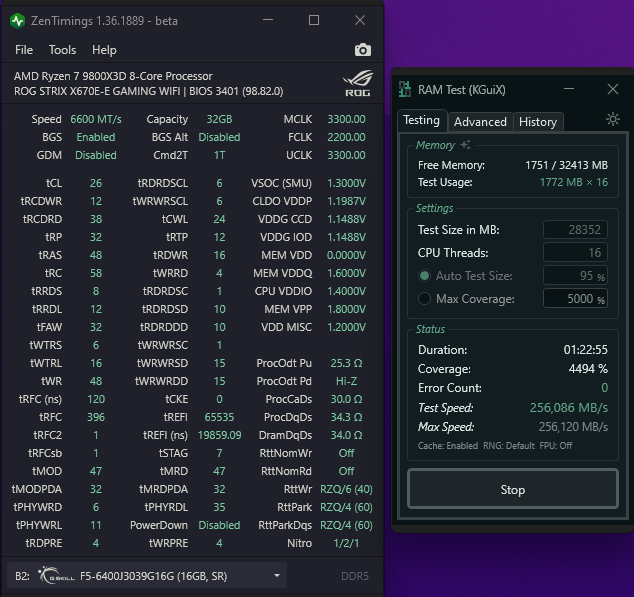Open the Tools menu in ZenTimings
Image resolution: width=634 pixels, height=597 pixels.
click(x=62, y=50)
